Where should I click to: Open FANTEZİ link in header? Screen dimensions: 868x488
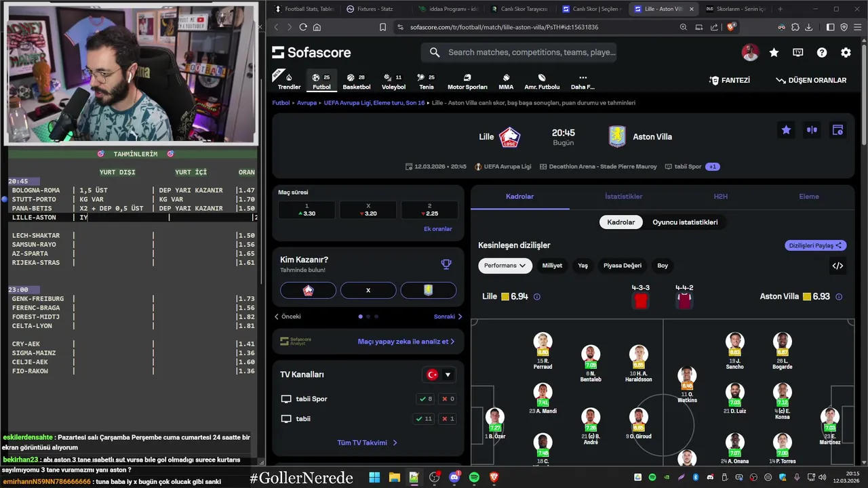[x=730, y=80]
